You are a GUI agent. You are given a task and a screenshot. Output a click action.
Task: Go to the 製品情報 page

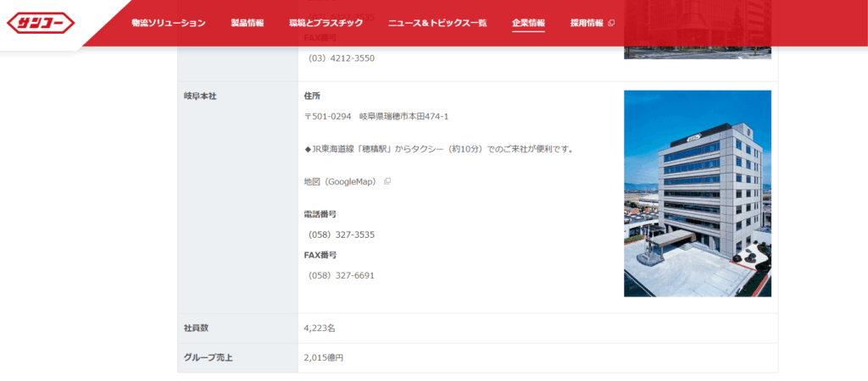247,23
